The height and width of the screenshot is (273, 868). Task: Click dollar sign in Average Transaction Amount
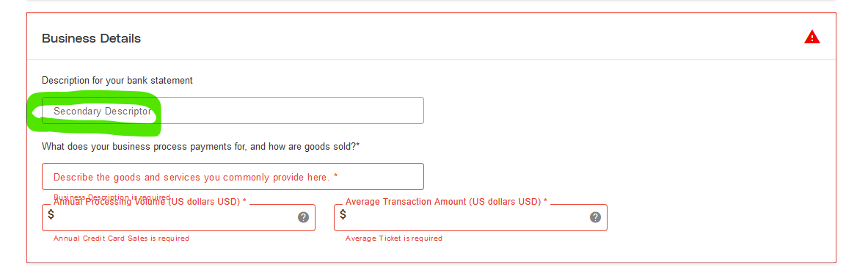point(343,214)
